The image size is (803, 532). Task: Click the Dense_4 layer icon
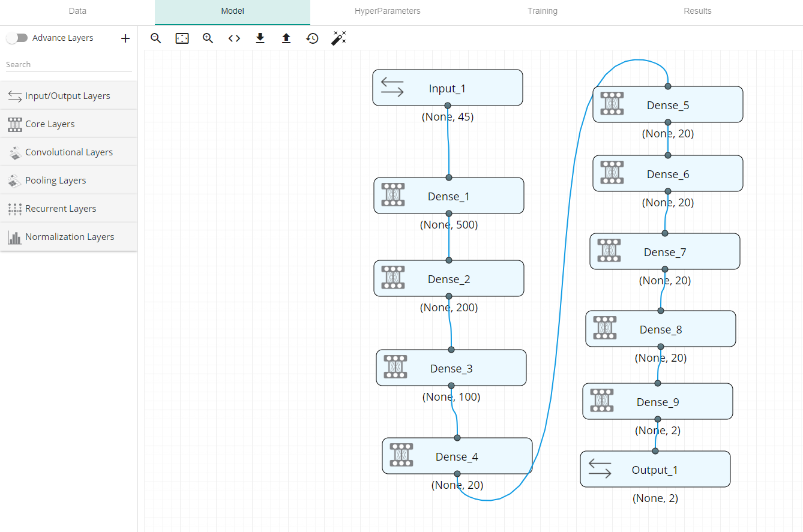401,455
